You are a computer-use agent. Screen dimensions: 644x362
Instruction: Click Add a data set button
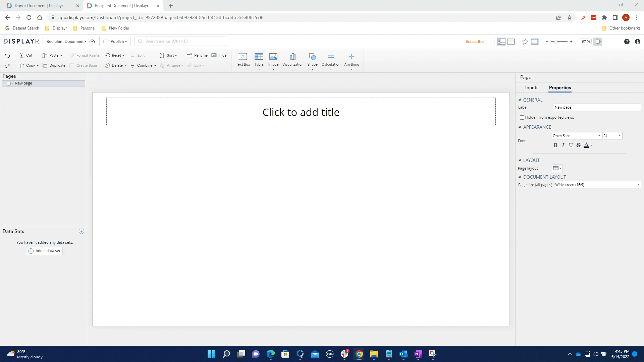[44, 251]
